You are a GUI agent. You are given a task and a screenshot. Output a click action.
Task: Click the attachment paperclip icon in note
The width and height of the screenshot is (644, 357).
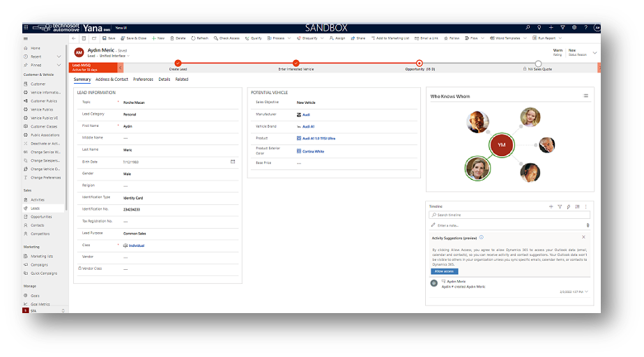pos(588,225)
